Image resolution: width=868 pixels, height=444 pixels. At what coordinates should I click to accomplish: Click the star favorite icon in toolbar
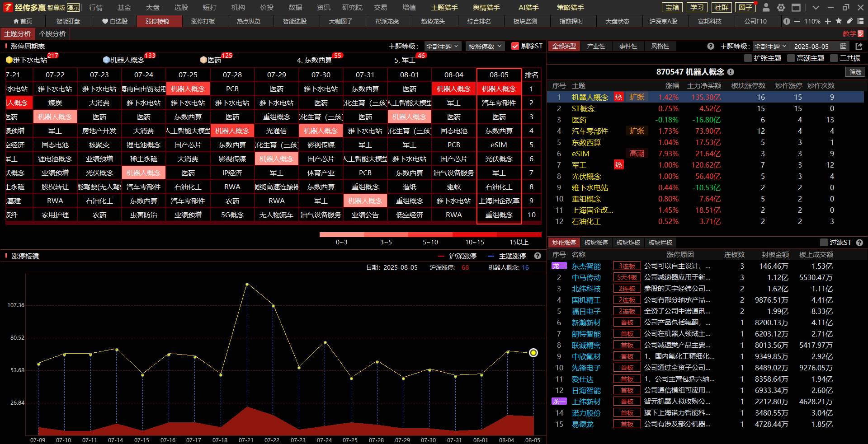[839, 21]
